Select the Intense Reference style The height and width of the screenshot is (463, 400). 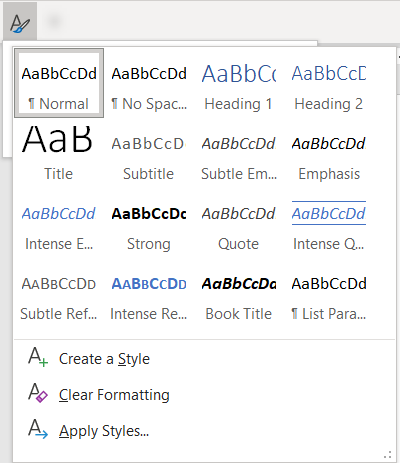tap(149, 293)
